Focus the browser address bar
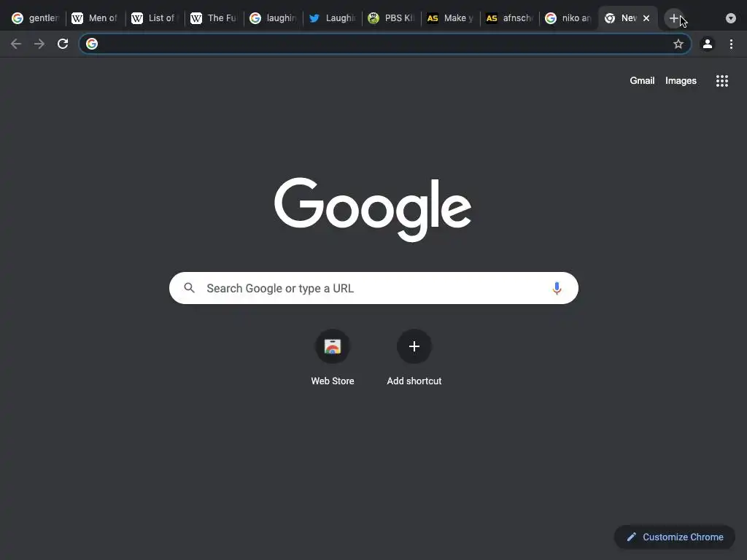This screenshot has width=747, height=560. [x=385, y=44]
